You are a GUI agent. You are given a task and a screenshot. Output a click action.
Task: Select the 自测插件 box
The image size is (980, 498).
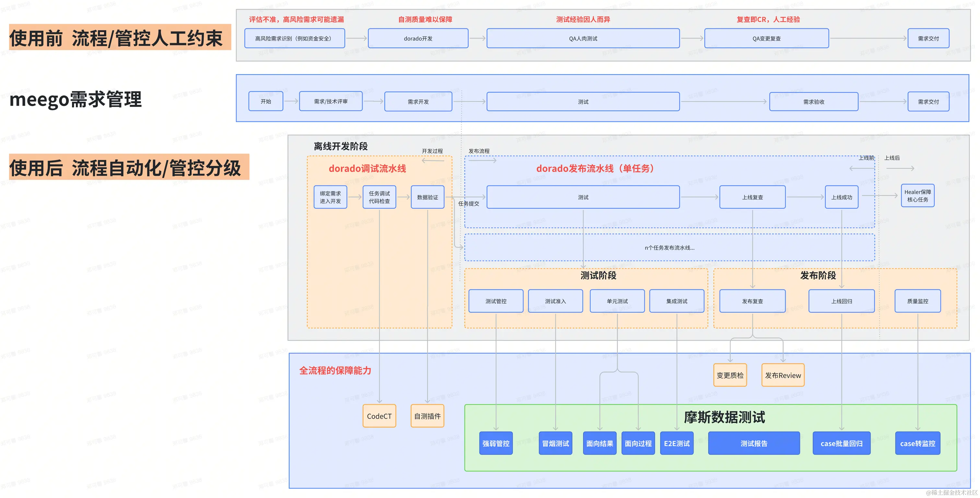(427, 416)
